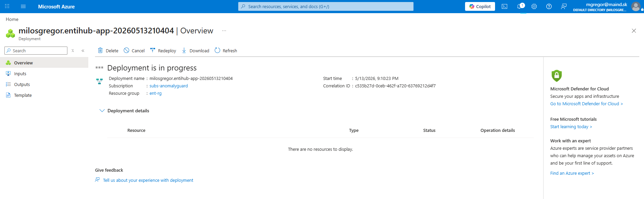Click the Defender for Cloud shield icon
The image size is (644, 199).
[557, 76]
